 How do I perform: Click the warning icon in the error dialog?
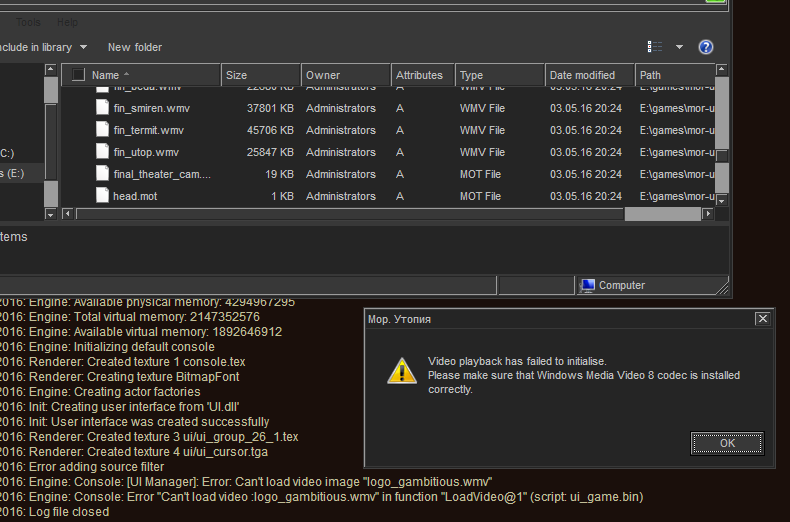coord(402,371)
